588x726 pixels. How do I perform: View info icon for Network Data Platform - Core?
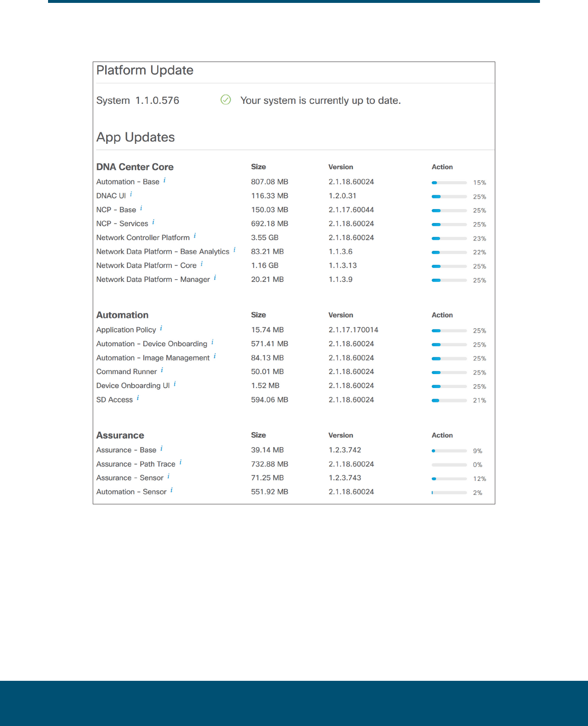(x=202, y=264)
